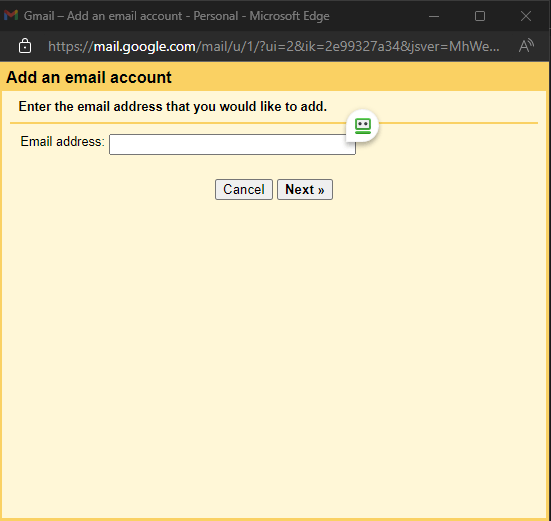Click the Gmail logo in the title bar

tap(11, 15)
